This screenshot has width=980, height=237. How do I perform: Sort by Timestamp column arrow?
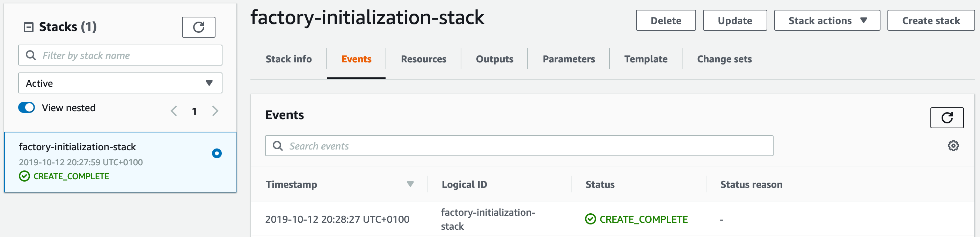(x=410, y=184)
